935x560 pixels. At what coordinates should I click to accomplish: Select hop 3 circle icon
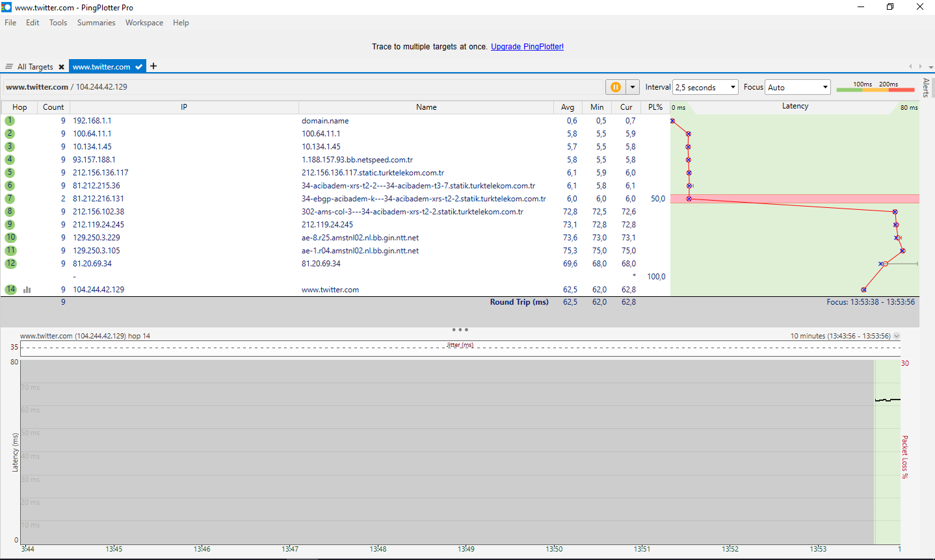[x=10, y=147]
